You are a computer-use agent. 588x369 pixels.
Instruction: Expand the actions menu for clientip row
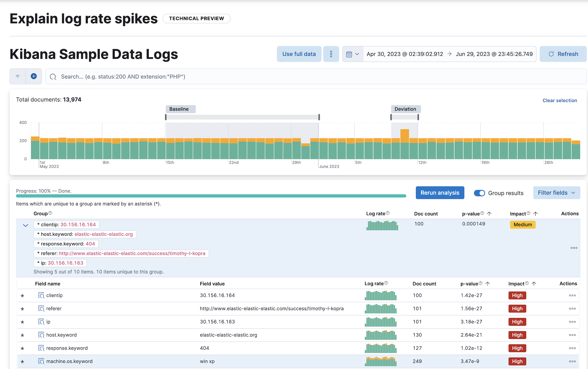pyautogui.click(x=572, y=295)
